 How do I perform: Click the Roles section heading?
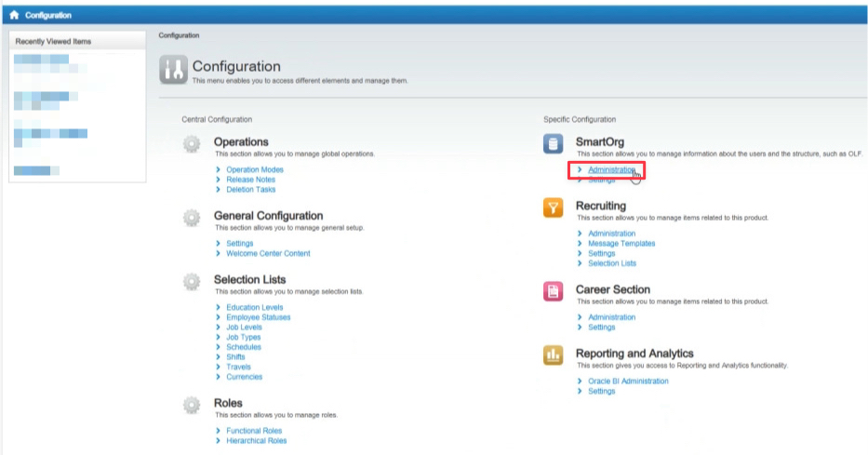[x=228, y=403]
